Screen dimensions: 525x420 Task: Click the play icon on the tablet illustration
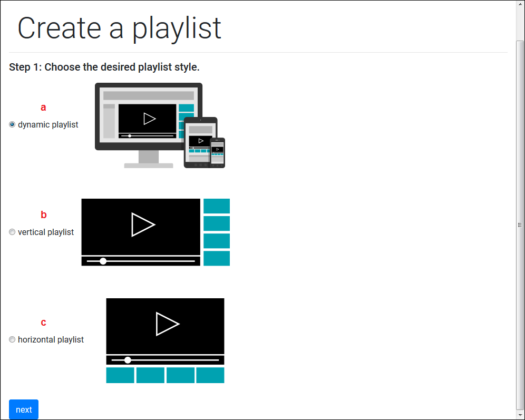(x=201, y=141)
